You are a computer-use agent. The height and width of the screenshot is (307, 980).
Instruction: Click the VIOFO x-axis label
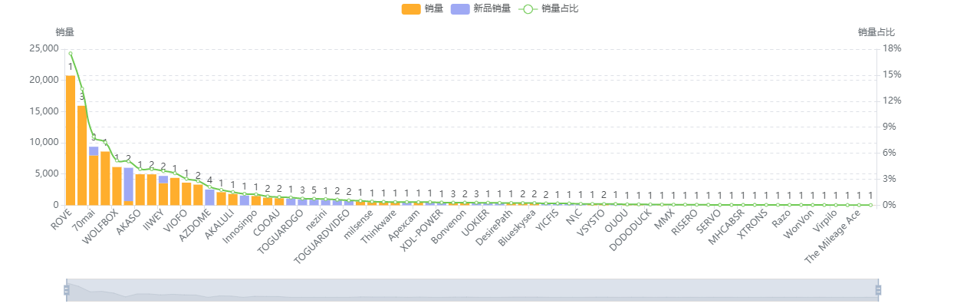click(176, 219)
